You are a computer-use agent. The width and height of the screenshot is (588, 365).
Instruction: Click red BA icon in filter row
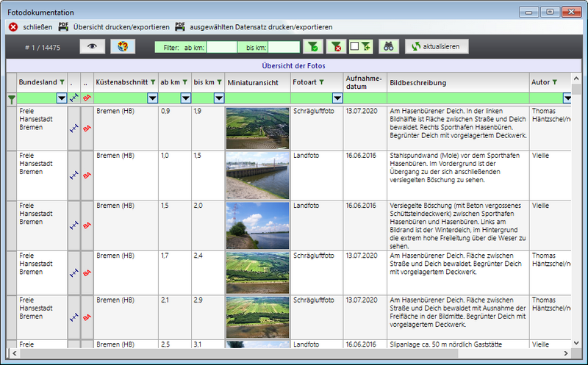pyautogui.click(x=87, y=98)
